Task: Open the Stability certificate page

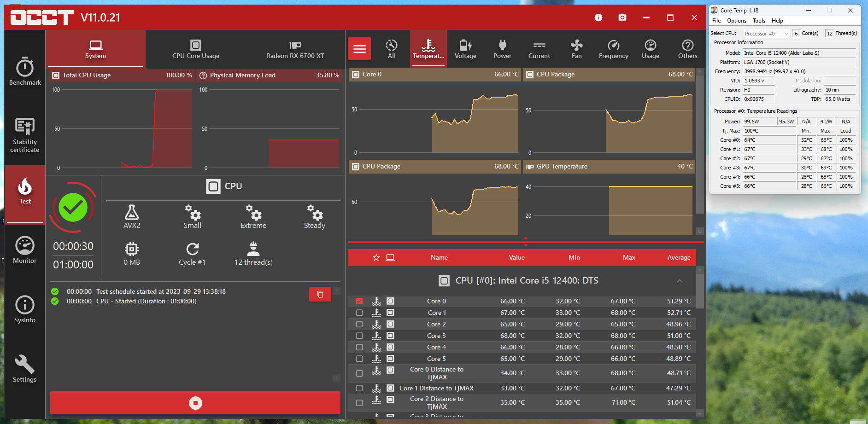Action: [x=25, y=135]
